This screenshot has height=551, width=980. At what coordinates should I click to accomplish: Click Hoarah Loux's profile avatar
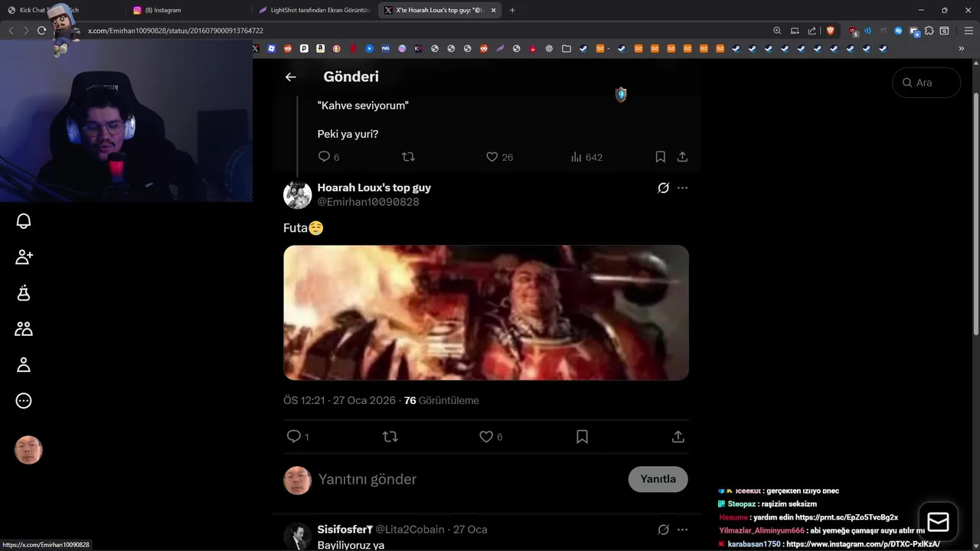pos(298,195)
